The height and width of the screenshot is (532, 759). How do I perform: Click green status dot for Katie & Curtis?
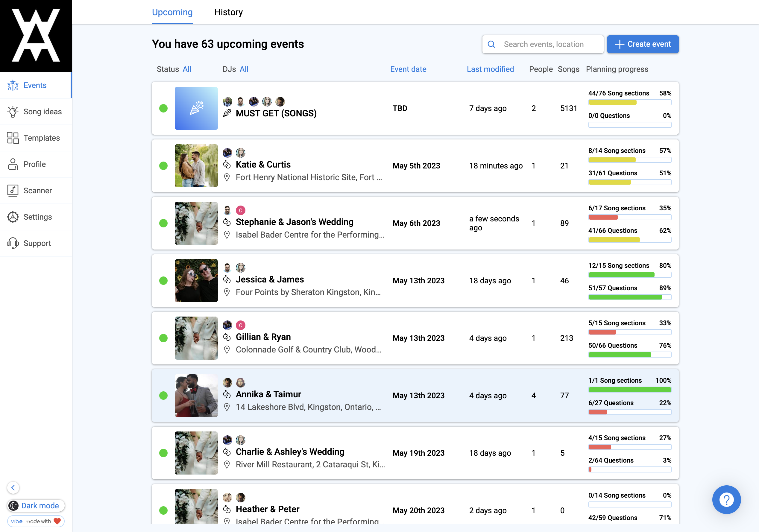[163, 166]
